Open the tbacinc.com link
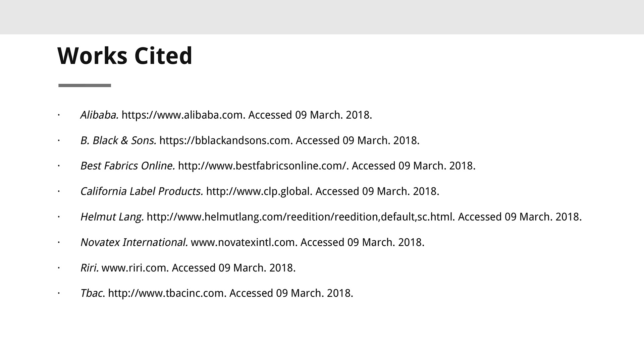Viewport: 644px width, 362px height. point(167,293)
